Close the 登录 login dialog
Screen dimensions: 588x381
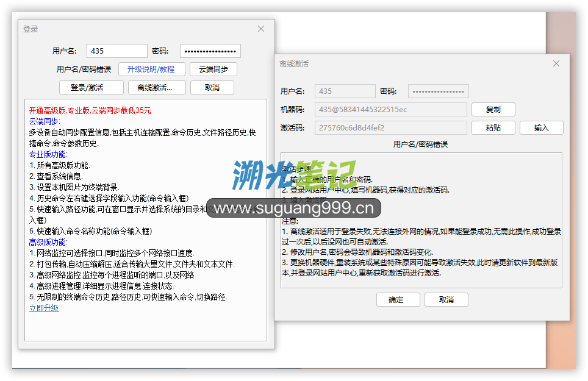pyautogui.click(x=261, y=29)
